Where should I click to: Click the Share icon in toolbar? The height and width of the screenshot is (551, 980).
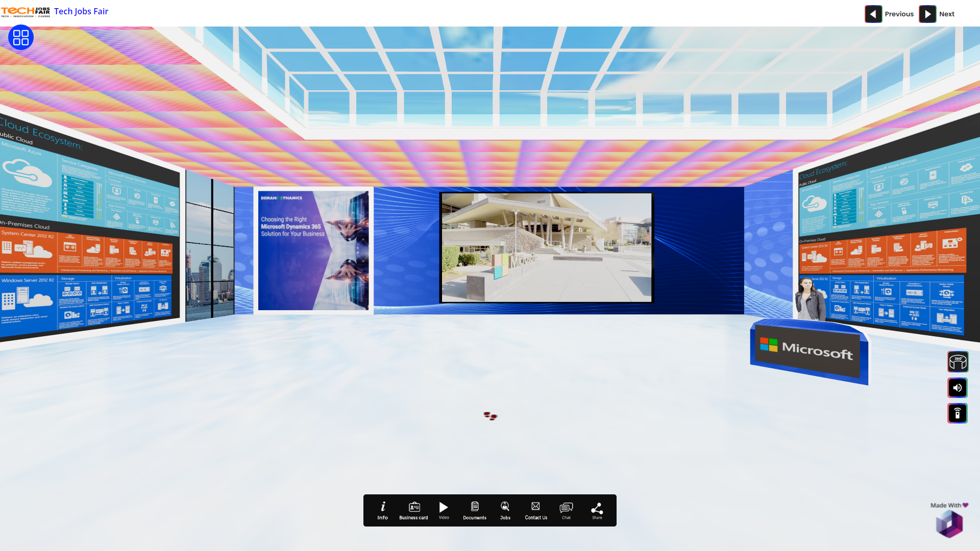tap(597, 508)
